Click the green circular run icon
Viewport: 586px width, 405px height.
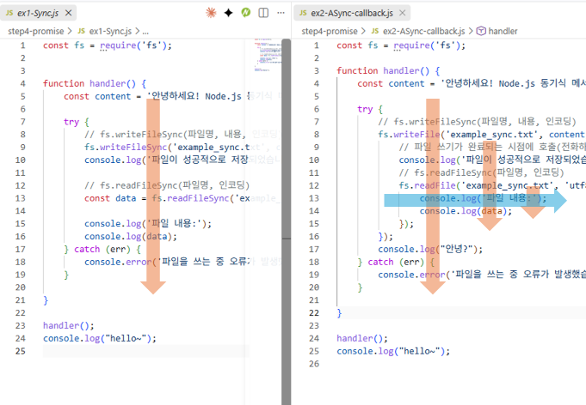pyautogui.click(x=246, y=12)
